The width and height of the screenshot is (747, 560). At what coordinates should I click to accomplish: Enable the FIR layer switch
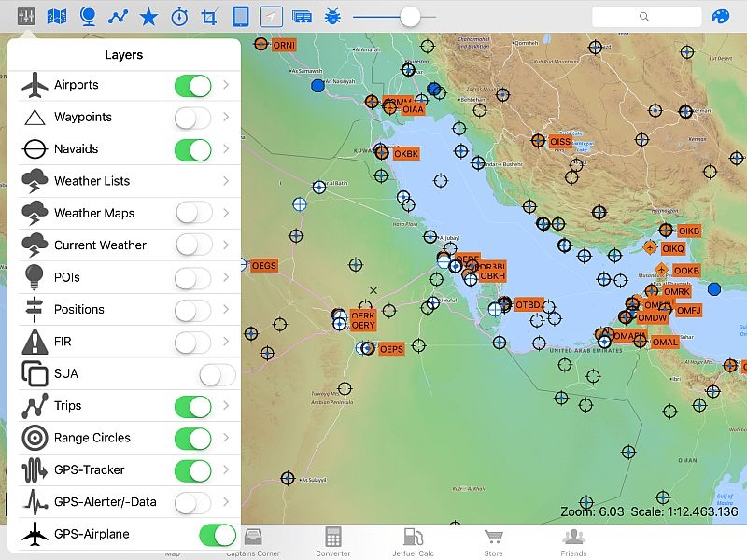193,343
